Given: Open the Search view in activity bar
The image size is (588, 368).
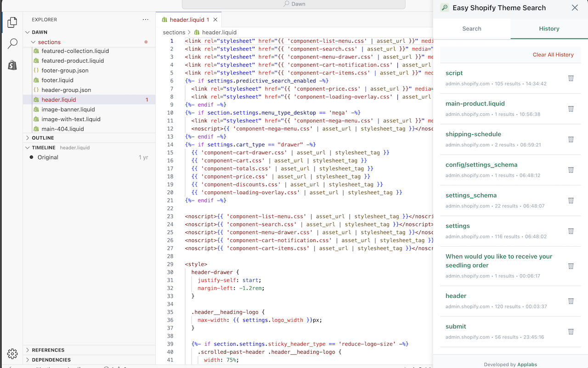Looking at the screenshot, I should point(12,44).
